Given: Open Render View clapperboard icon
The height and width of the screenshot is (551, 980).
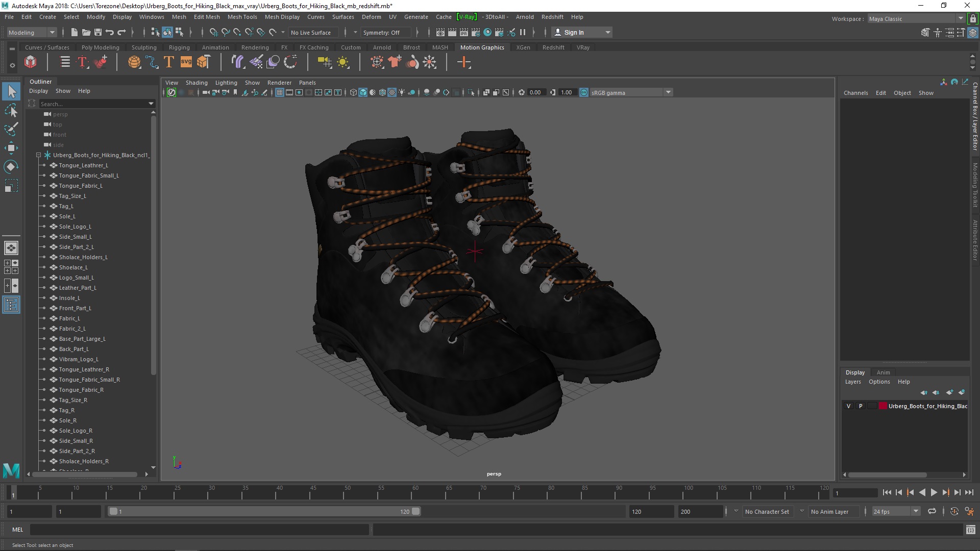Looking at the screenshot, I should [x=440, y=32].
